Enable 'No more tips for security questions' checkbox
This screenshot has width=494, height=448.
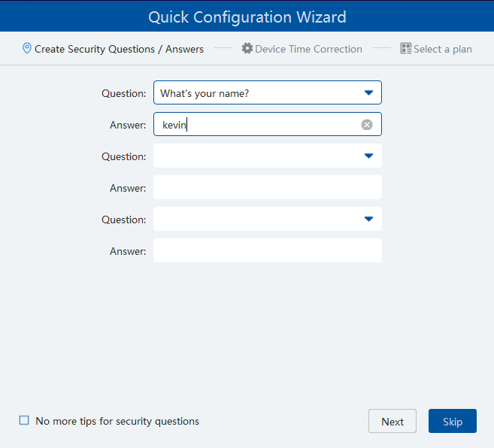(x=24, y=421)
